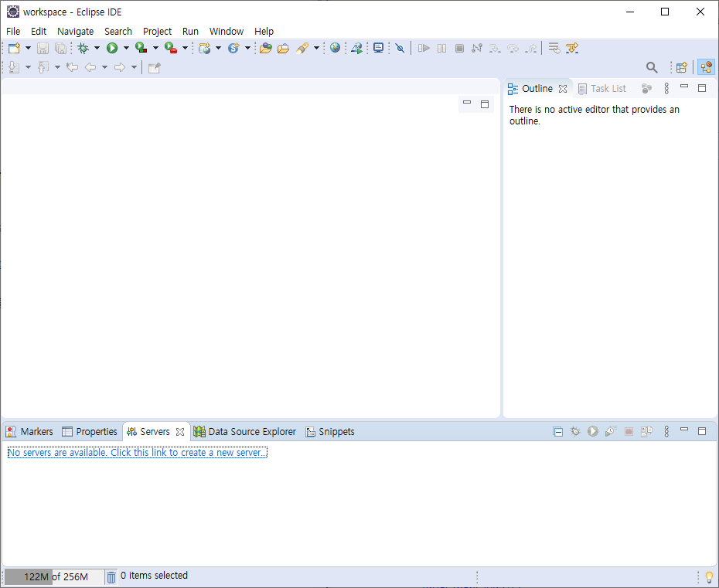Expand the Search flashlight dropdown arrow
Viewport: 719px width, 588px height.
click(x=316, y=48)
